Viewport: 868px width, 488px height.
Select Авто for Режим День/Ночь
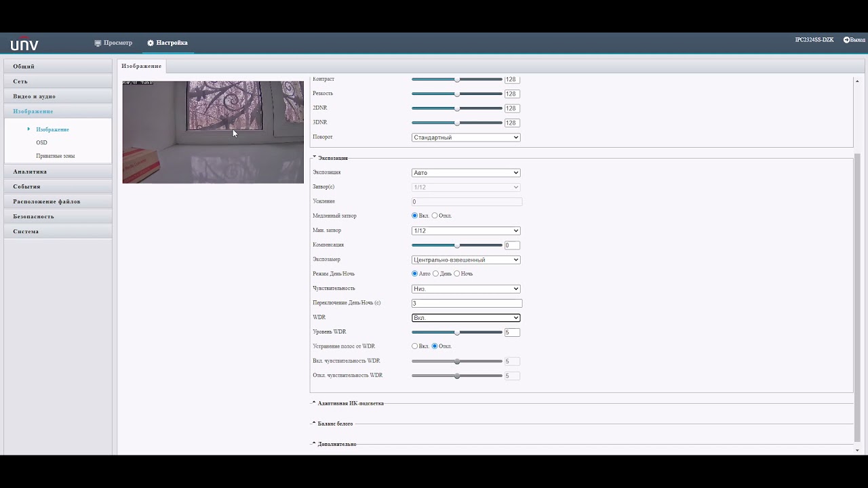point(414,274)
